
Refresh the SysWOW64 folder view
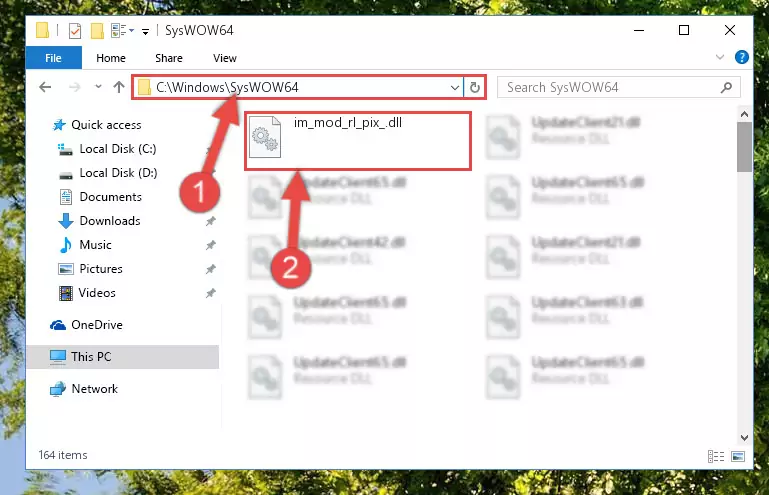[474, 88]
